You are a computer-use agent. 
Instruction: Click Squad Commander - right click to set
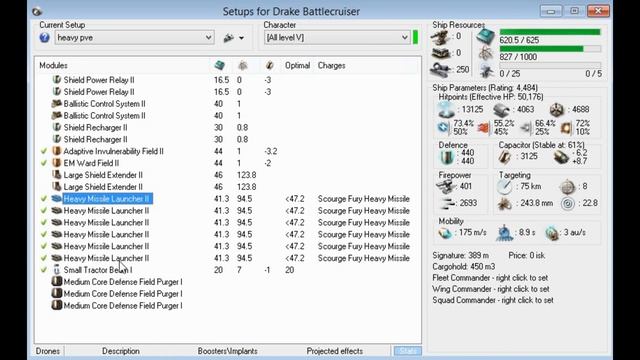tap(493, 300)
